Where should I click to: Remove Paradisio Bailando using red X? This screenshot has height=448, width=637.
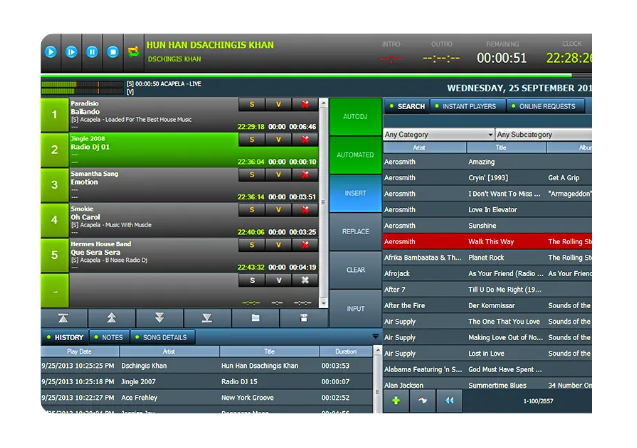305,105
